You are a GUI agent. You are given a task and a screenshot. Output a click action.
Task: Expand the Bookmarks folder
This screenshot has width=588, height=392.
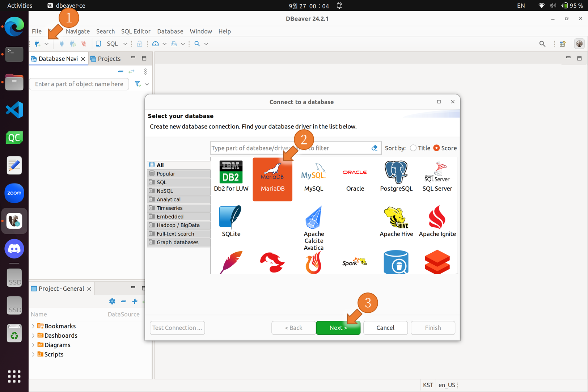click(33, 326)
